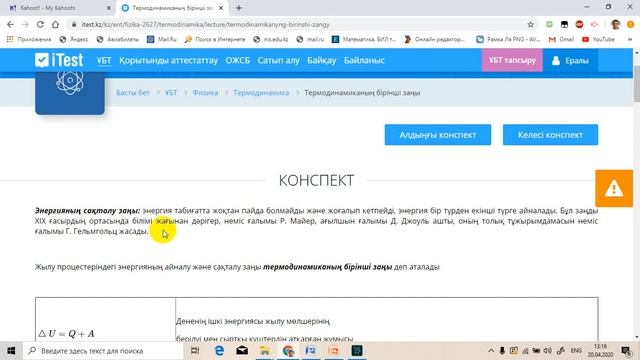
Task: Open the Байланыс menu item
Action: pos(364,60)
